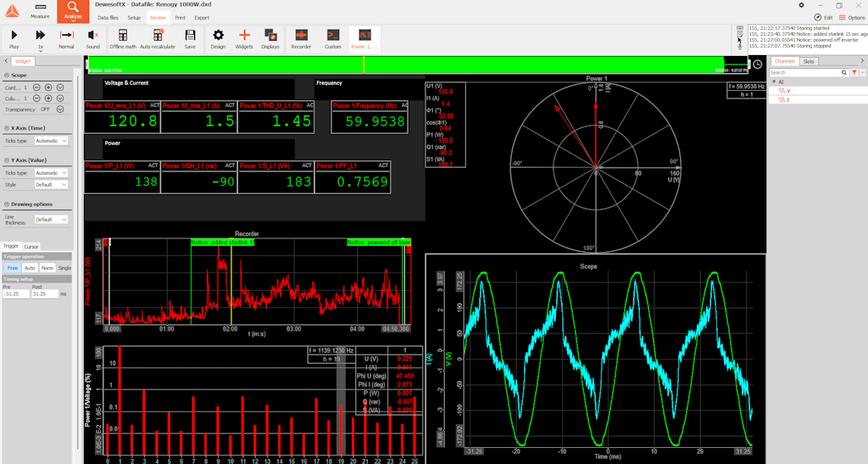868x464 pixels.
Task: Select the V channel row
Action: point(818,91)
